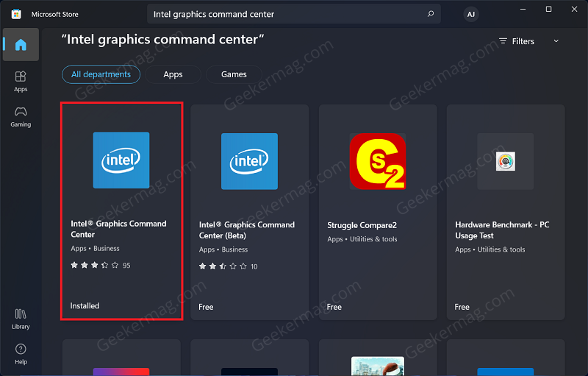Select the All departments filter tab
Viewport: 588px width, 376px height.
(x=101, y=74)
